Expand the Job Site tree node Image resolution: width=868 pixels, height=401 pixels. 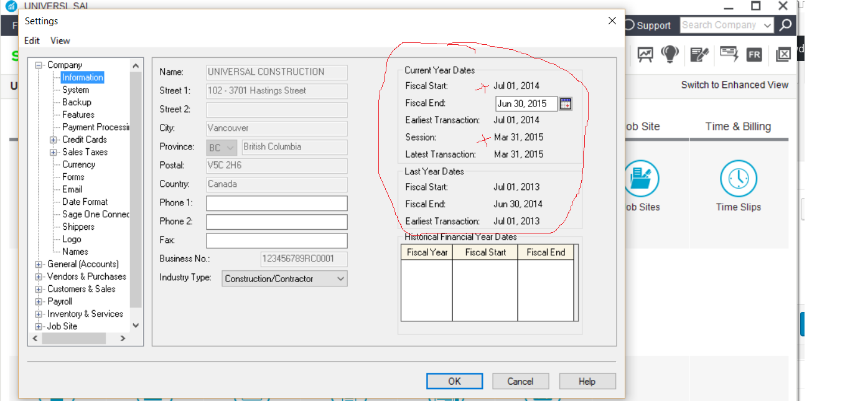(x=39, y=326)
